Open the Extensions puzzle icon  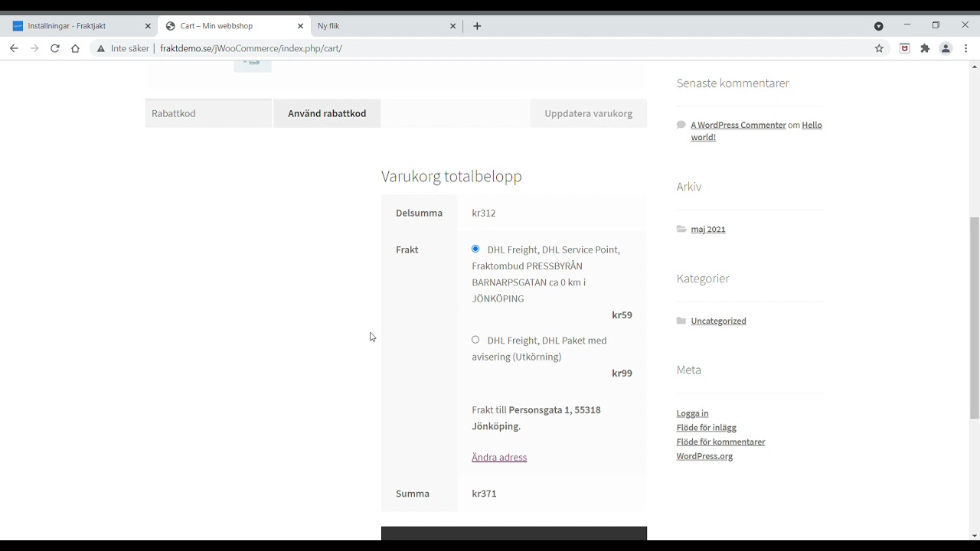925,48
